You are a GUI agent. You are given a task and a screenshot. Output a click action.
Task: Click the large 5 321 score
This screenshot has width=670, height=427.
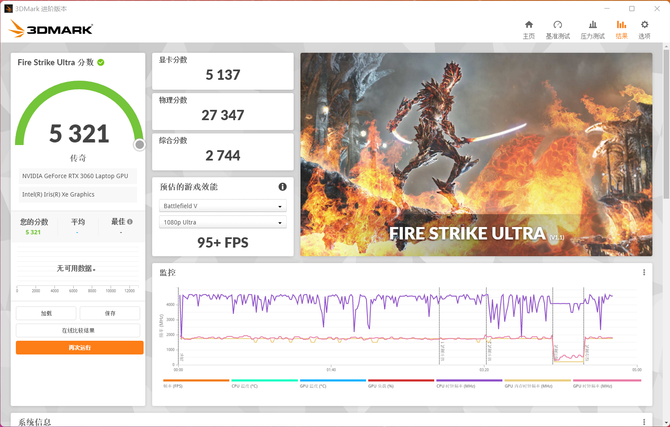pos(79,133)
